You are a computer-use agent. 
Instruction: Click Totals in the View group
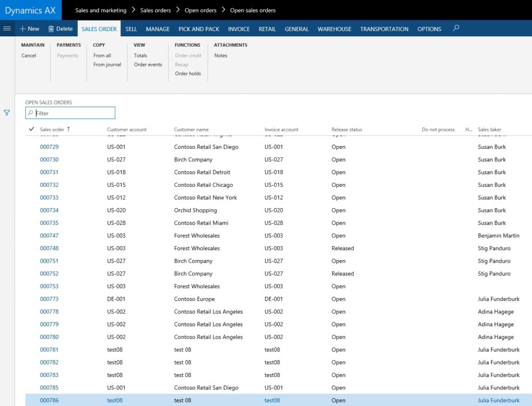coord(140,56)
